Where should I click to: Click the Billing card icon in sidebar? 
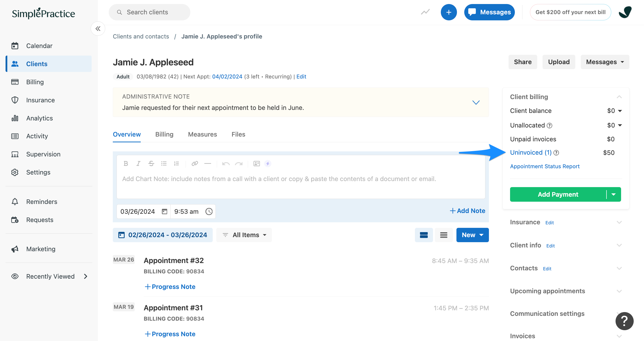click(15, 82)
